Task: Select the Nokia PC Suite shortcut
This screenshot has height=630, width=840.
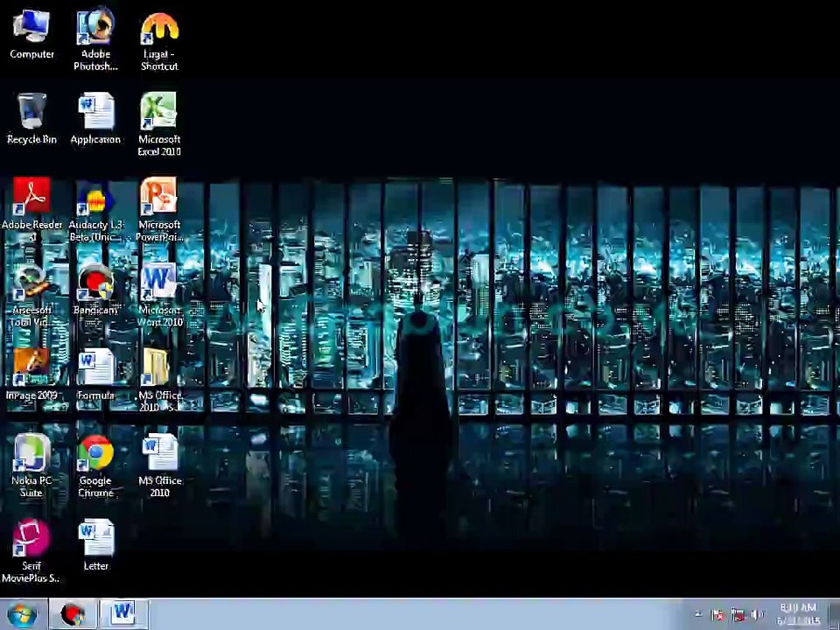Action: point(31,465)
